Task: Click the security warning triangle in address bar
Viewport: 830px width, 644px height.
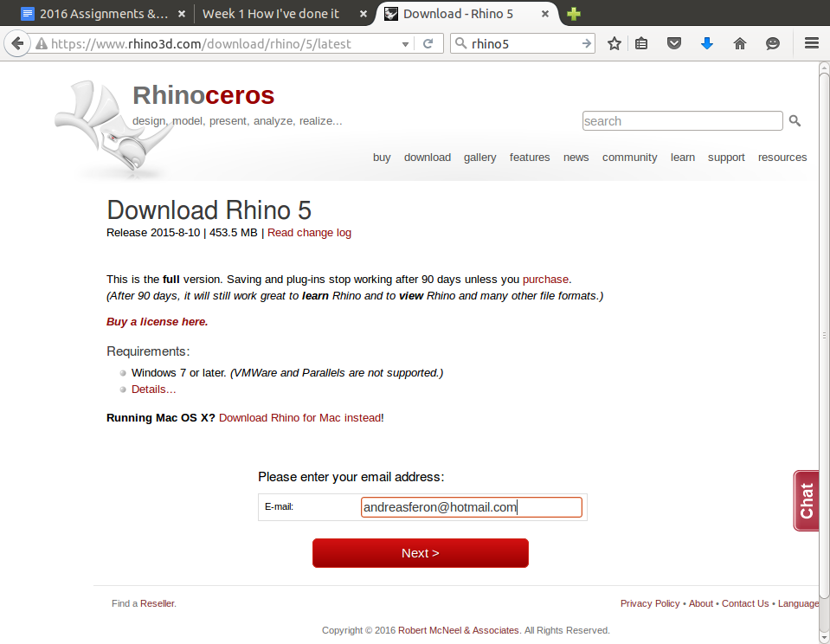Action: 42,43
